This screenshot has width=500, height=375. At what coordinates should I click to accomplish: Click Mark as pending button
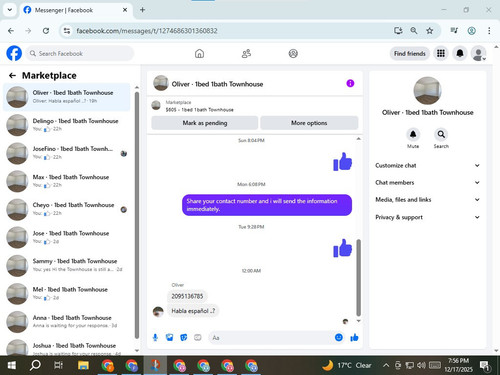(205, 123)
